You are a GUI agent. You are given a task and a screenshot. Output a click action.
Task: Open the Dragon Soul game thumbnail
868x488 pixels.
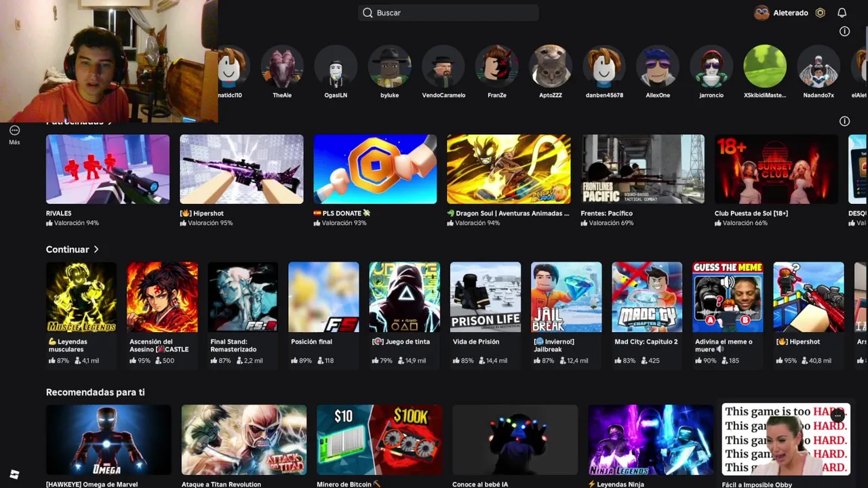tap(509, 169)
